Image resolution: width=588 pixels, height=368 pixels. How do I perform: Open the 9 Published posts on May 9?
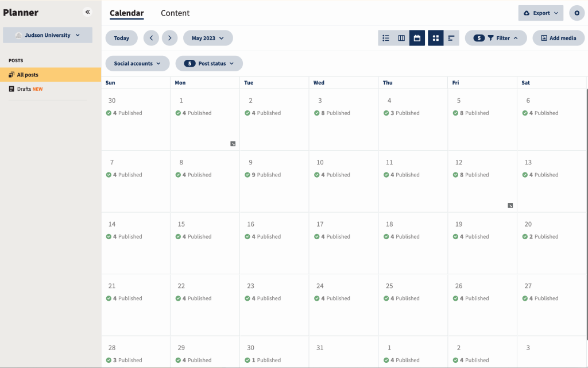click(266, 175)
